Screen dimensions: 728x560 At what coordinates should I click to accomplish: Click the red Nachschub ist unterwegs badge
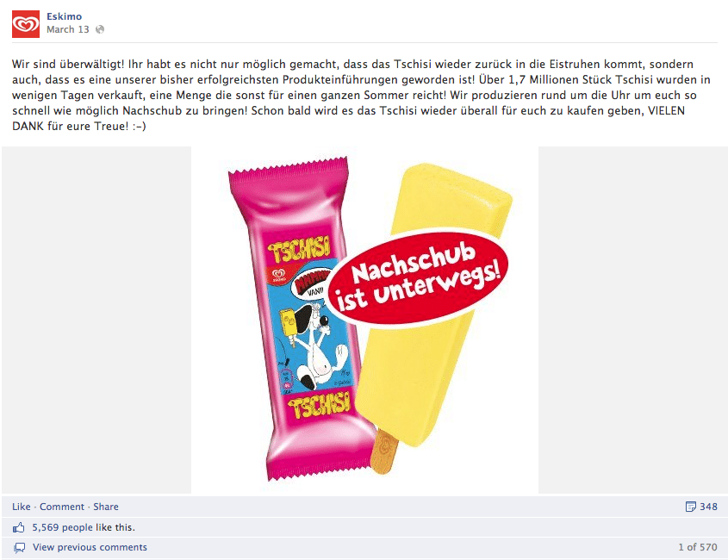click(420, 277)
